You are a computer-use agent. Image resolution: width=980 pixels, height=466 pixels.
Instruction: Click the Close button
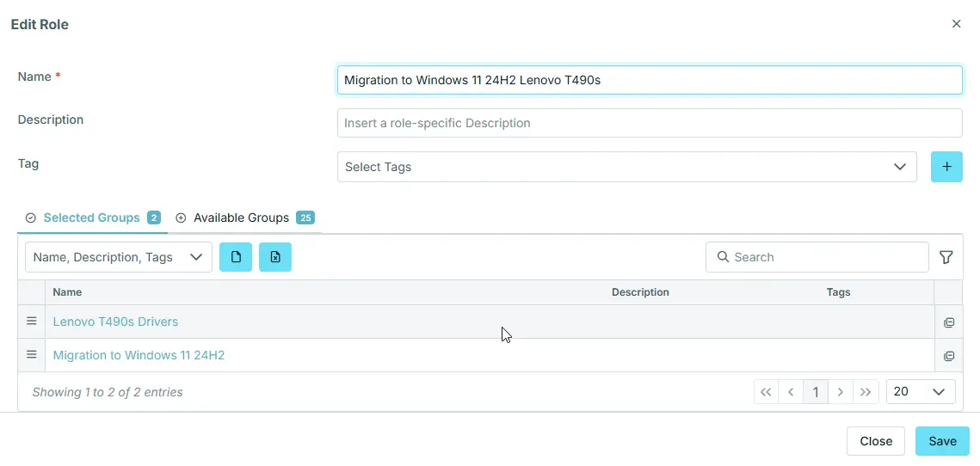click(875, 441)
